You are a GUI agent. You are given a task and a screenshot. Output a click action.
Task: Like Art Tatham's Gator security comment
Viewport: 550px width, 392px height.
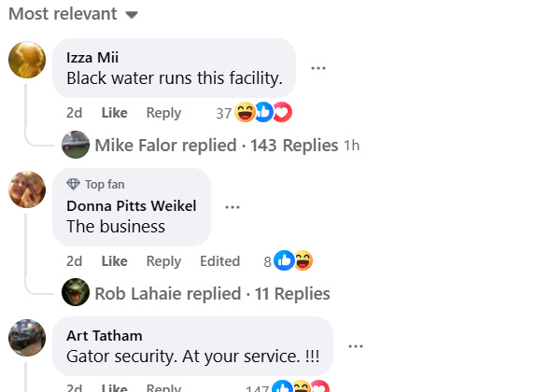114,387
